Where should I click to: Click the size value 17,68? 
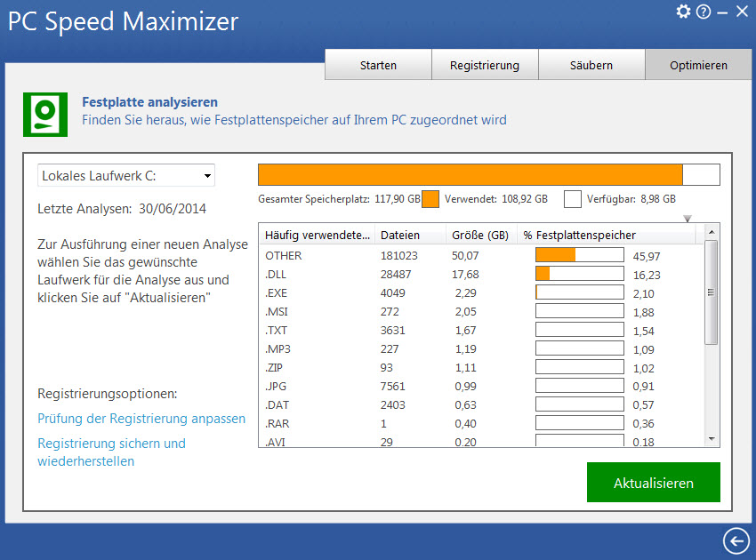[x=465, y=274]
